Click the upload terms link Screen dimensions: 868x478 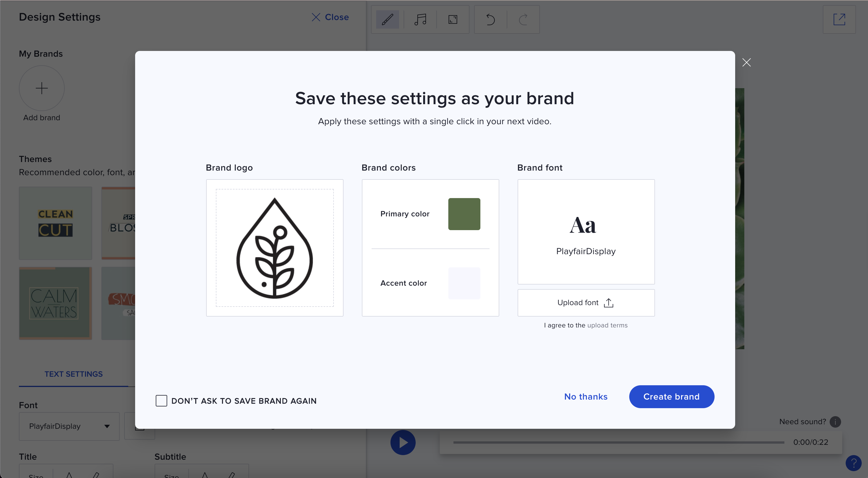607,325
